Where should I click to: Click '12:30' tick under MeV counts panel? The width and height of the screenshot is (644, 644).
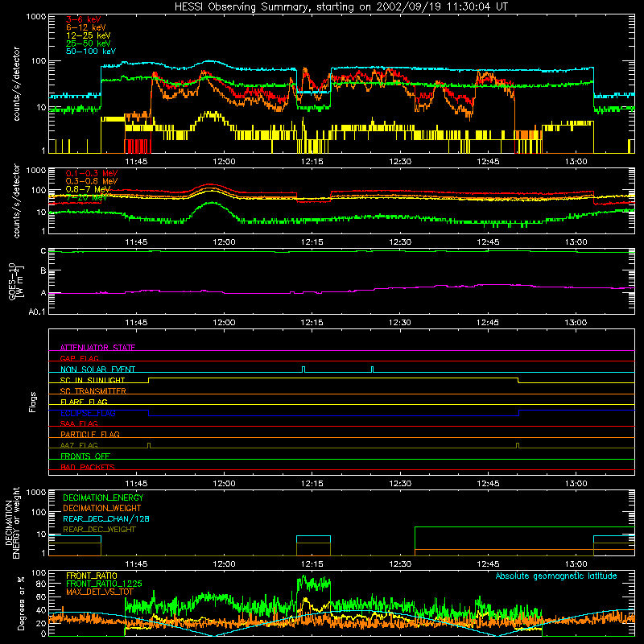point(400,242)
